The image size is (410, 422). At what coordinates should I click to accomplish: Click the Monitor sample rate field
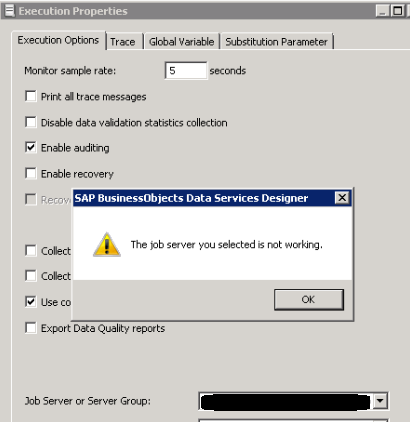point(186,70)
